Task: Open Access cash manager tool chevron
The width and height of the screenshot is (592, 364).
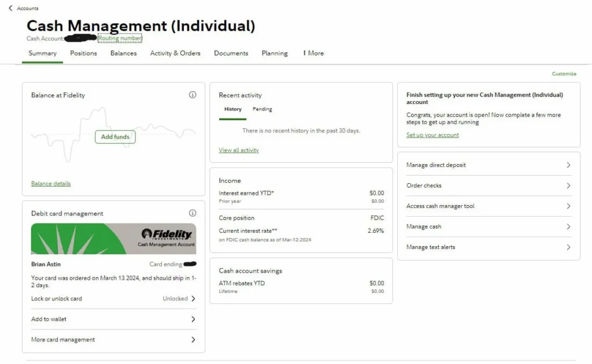Action: click(x=568, y=206)
